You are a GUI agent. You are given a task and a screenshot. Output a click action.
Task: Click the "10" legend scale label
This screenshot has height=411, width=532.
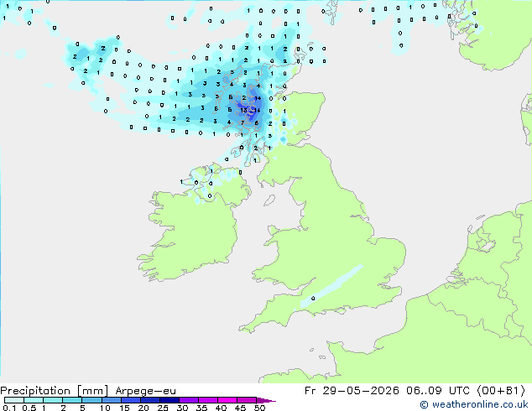[105, 408]
